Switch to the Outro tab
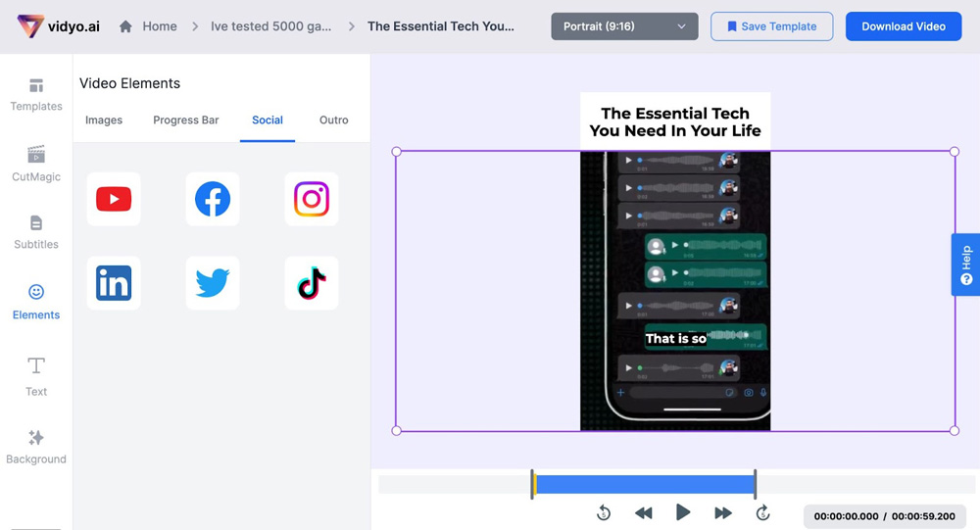The image size is (980, 530). [x=334, y=120]
